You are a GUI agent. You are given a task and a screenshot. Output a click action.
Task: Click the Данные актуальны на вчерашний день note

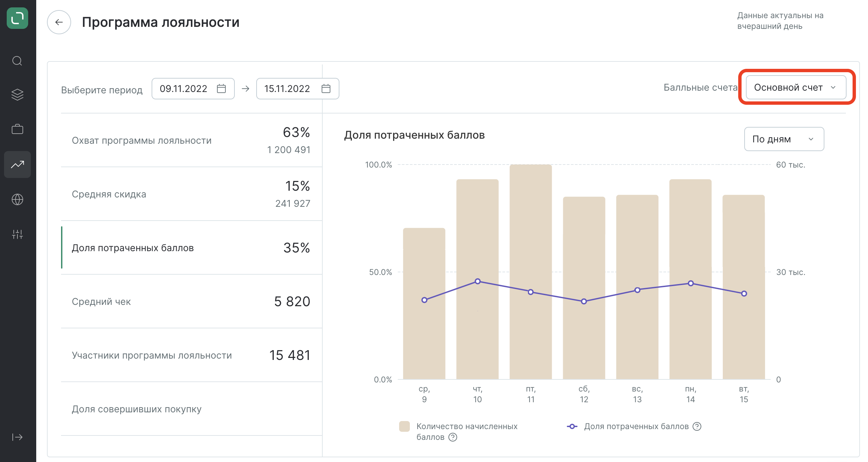[x=780, y=20]
